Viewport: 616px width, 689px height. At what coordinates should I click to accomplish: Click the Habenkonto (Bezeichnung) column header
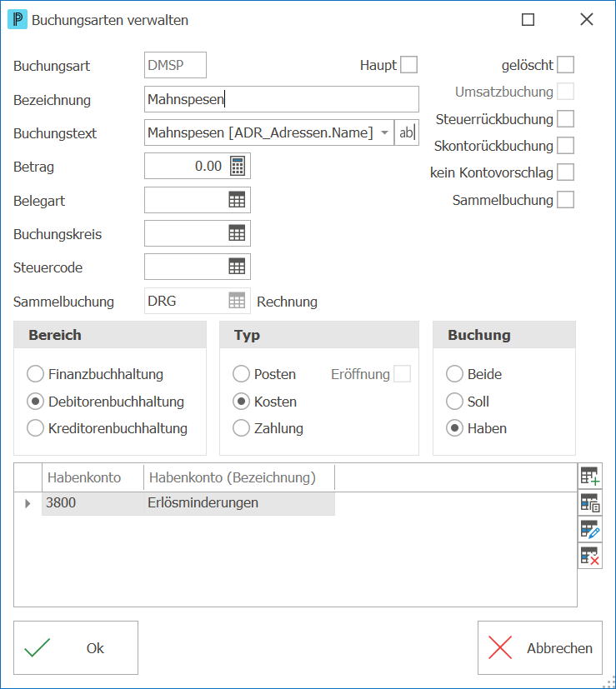pyautogui.click(x=239, y=477)
